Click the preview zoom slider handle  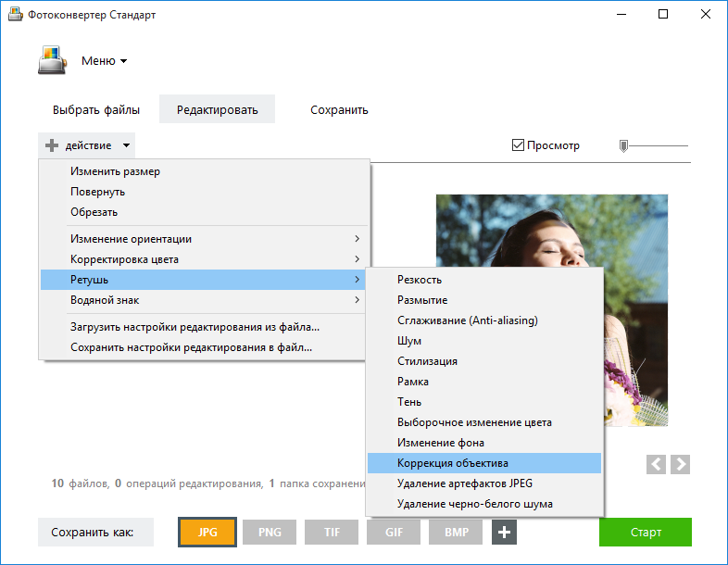point(623,146)
